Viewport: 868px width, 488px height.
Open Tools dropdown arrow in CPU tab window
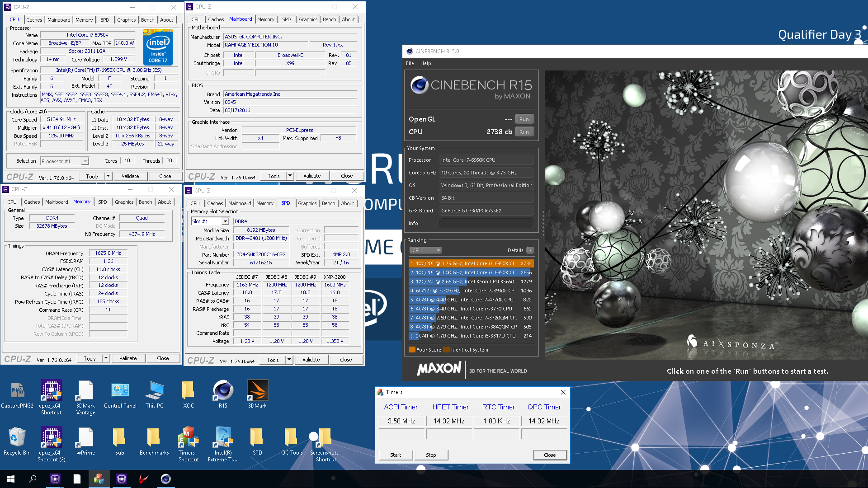tap(108, 176)
